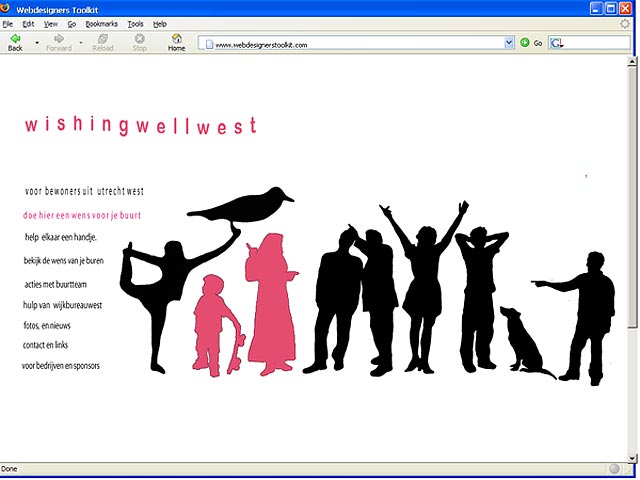Minimize the browser window
640x480 pixels.
click(x=596, y=9)
